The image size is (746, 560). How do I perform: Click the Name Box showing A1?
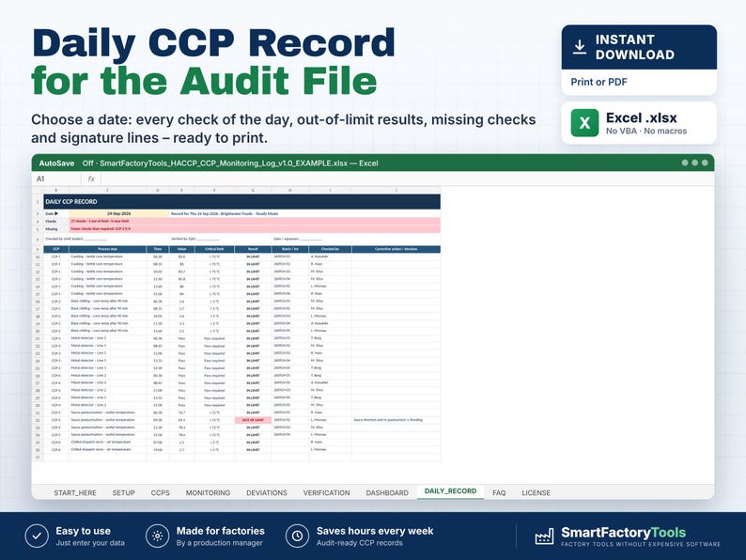pyautogui.click(x=56, y=179)
